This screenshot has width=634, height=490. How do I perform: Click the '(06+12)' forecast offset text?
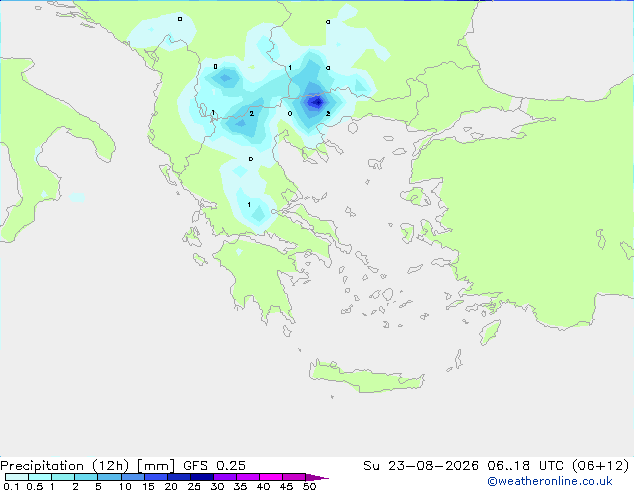(600, 465)
